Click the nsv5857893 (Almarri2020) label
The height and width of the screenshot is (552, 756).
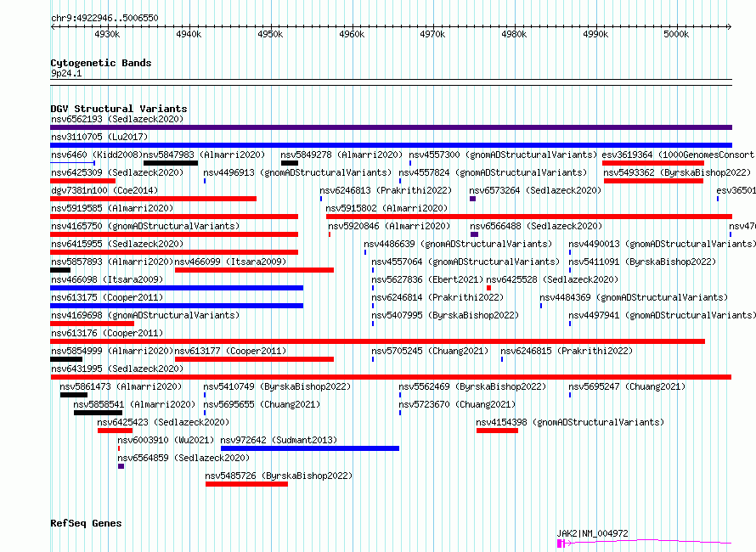112,262
